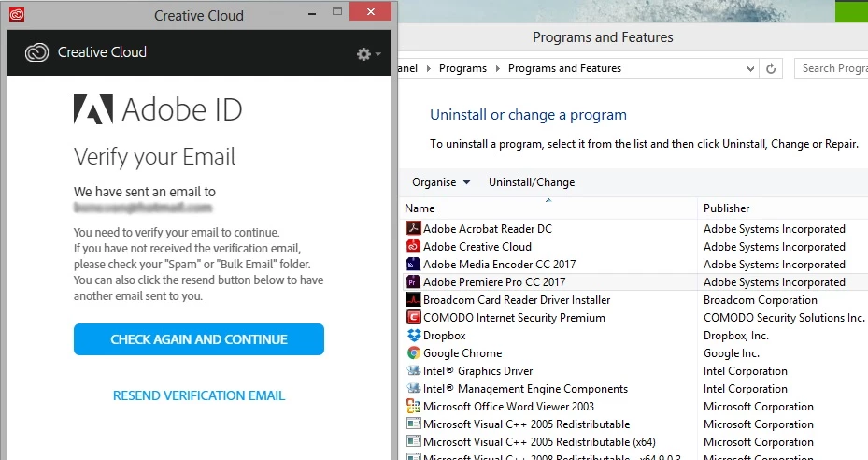Viewport: 868px width, 460px height.
Task: Select Intel Graphics Driver entry
Action: click(x=477, y=370)
